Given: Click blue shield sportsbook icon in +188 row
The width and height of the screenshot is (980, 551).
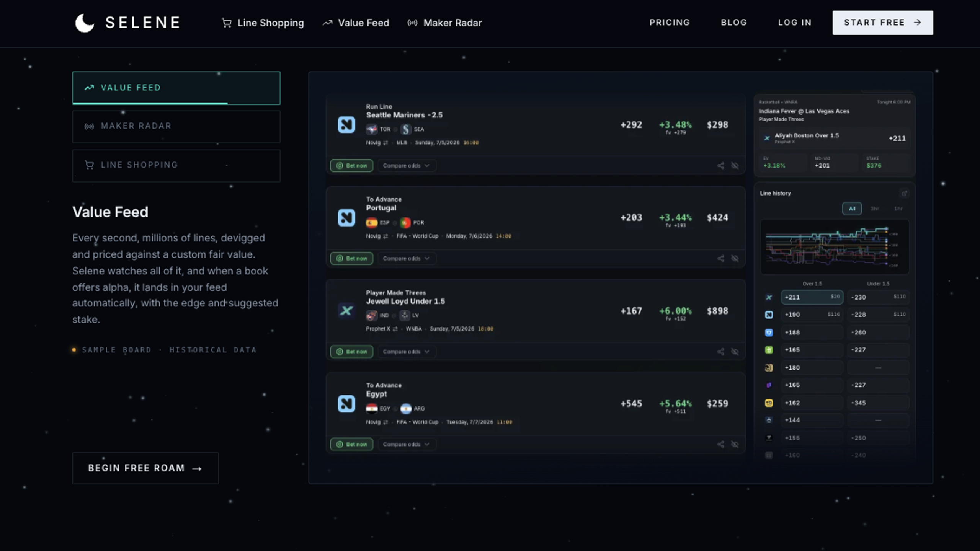Looking at the screenshot, I should [x=769, y=333].
